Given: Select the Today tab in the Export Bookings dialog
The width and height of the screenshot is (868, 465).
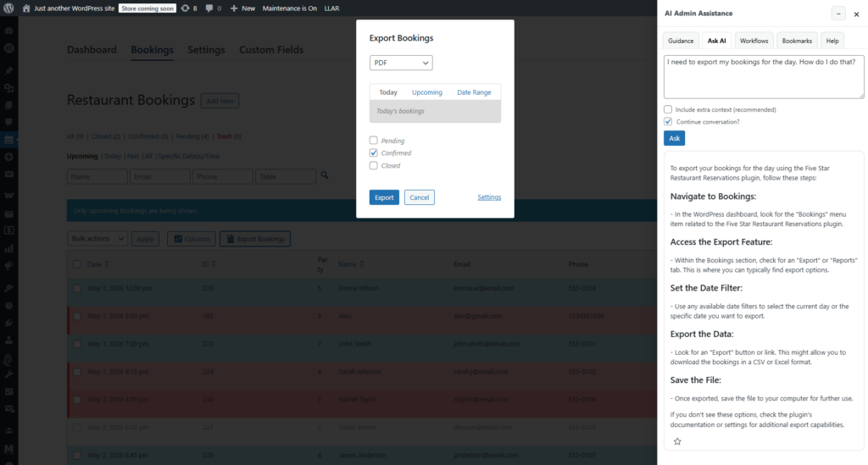Looking at the screenshot, I should point(388,92).
